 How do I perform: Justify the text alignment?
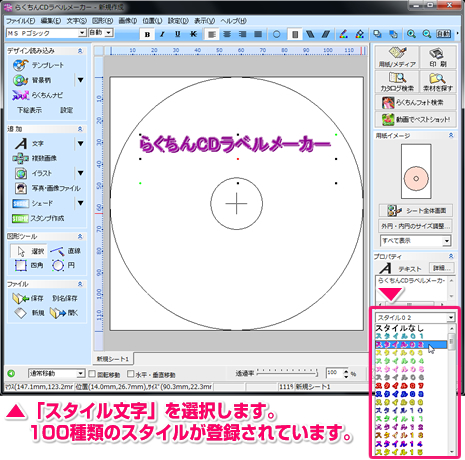tap(258, 34)
